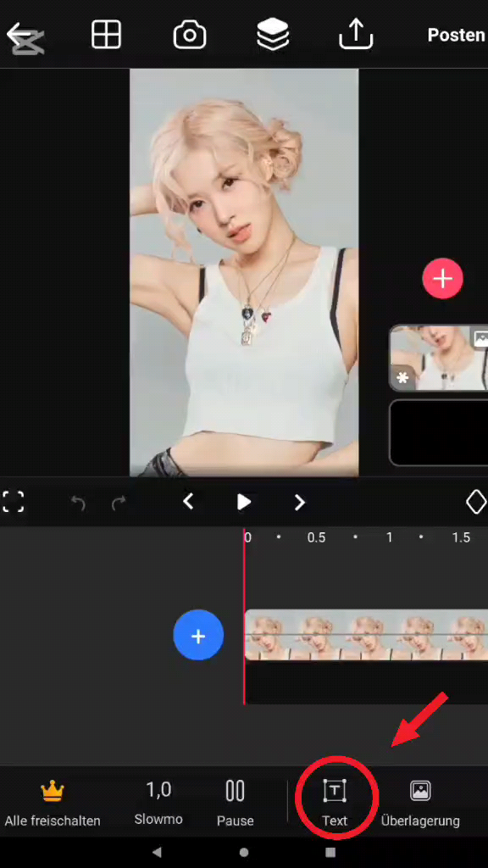This screenshot has height=868, width=488.
Task: Redo the last action
Action: point(119,503)
